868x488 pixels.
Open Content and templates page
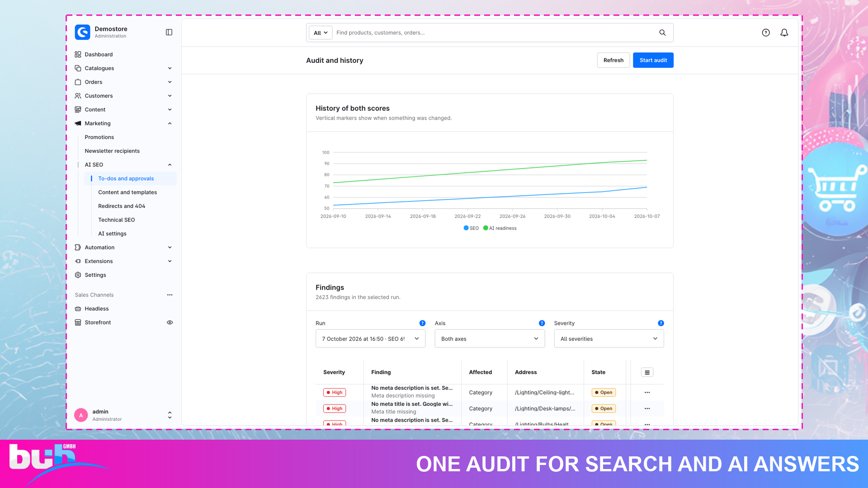click(x=127, y=192)
